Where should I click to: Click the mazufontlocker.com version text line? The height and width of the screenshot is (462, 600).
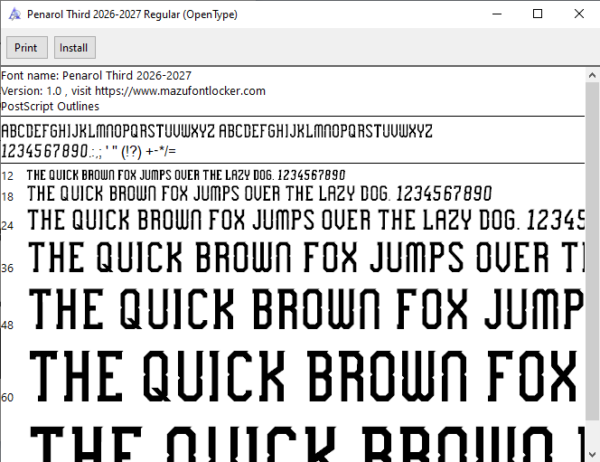133,91
